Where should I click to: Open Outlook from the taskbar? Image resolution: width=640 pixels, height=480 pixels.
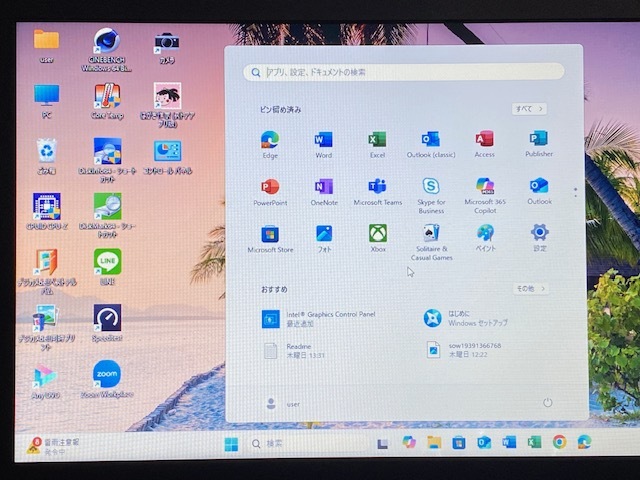tap(484, 442)
